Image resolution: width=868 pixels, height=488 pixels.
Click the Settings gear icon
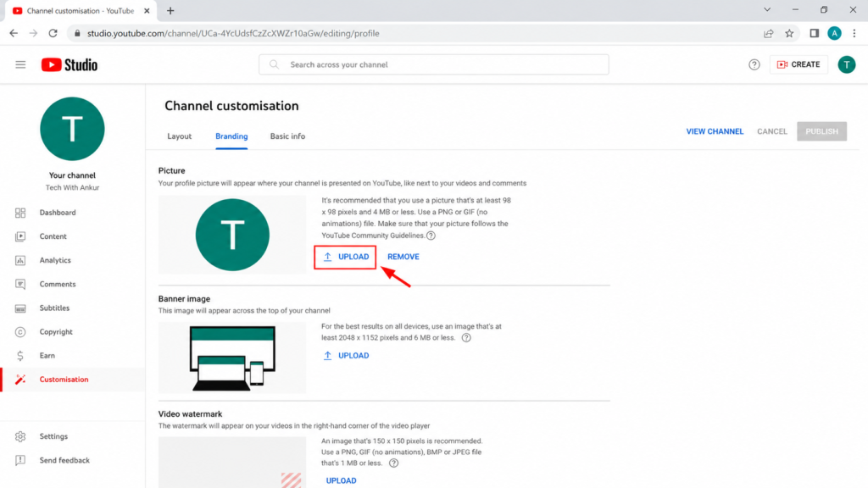coord(20,436)
